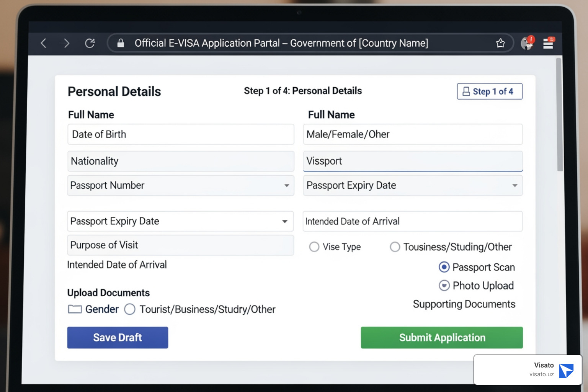Bookmark the page using the star icon
Screen dimensions: 588x392
click(500, 43)
